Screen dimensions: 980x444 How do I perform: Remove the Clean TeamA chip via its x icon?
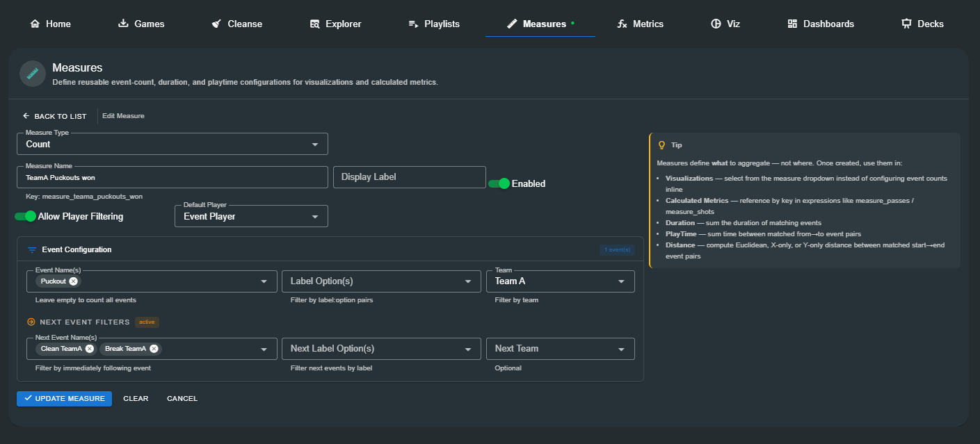click(89, 349)
